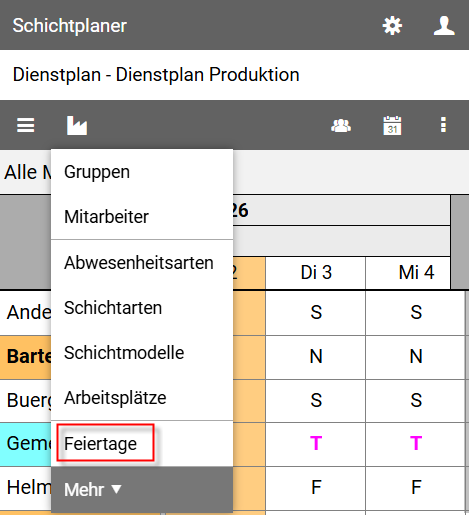This screenshot has width=469, height=515.
Task: Select Mitarbeiter from the menu
Action: pos(142,217)
